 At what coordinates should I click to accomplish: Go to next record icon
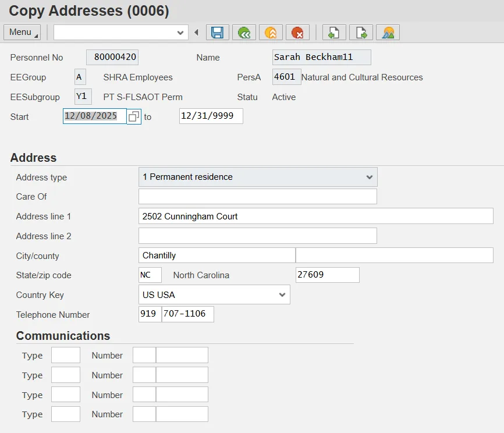click(361, 33)
